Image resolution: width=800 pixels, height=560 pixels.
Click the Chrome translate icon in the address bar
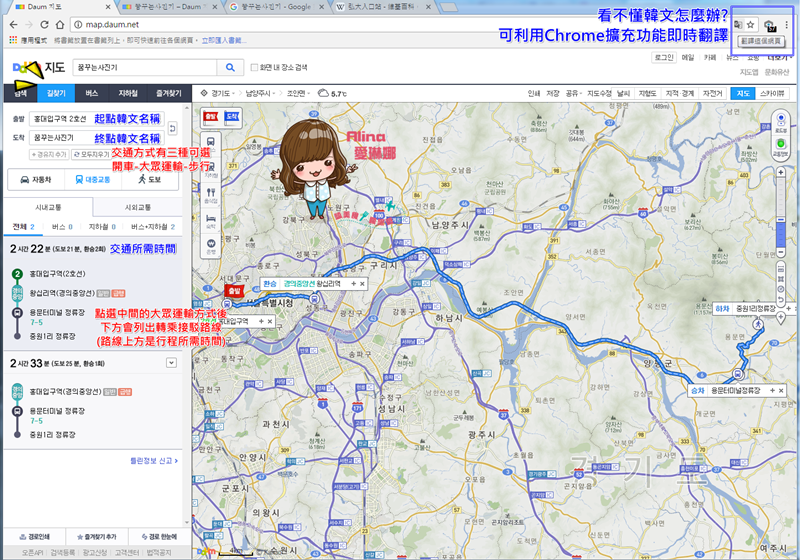tap(738, 24)
